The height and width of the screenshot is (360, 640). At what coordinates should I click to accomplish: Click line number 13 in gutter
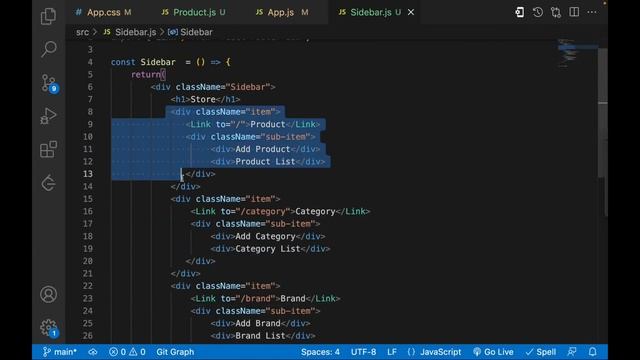pyautogui.click(x=88, y=174)
